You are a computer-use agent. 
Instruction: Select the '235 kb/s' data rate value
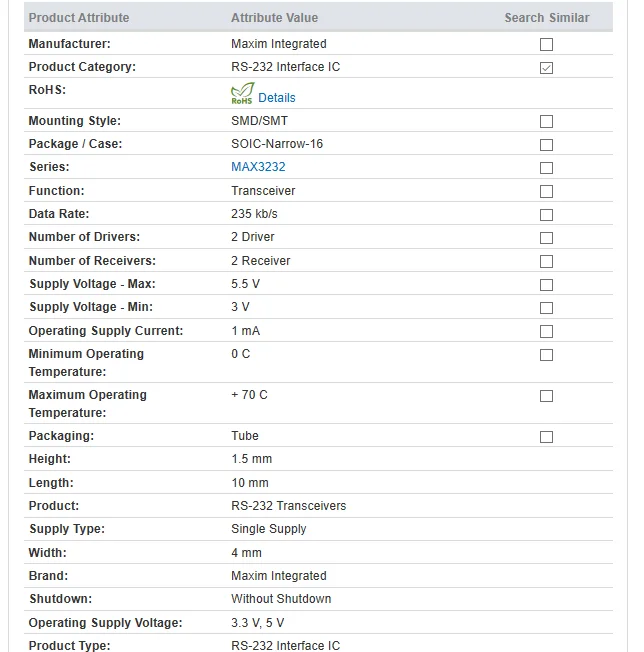[x=254, y=214]
